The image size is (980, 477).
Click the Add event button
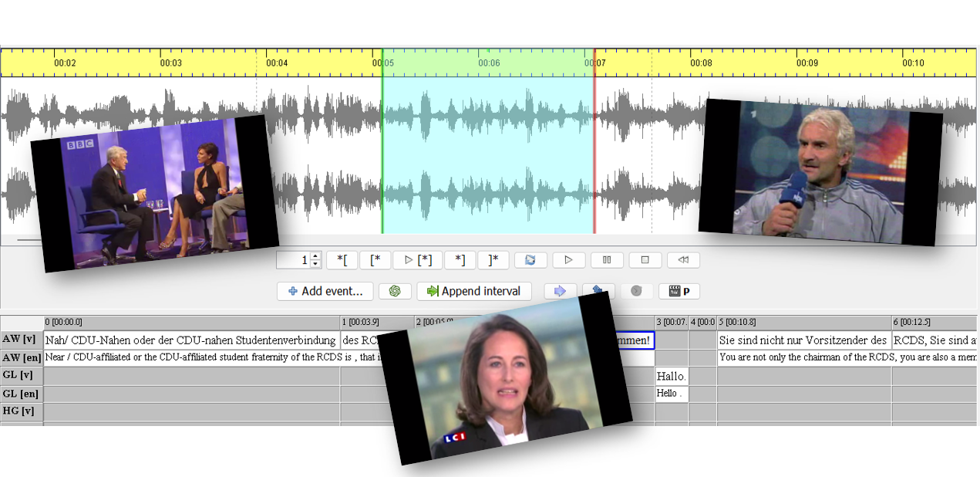(325, 291)
